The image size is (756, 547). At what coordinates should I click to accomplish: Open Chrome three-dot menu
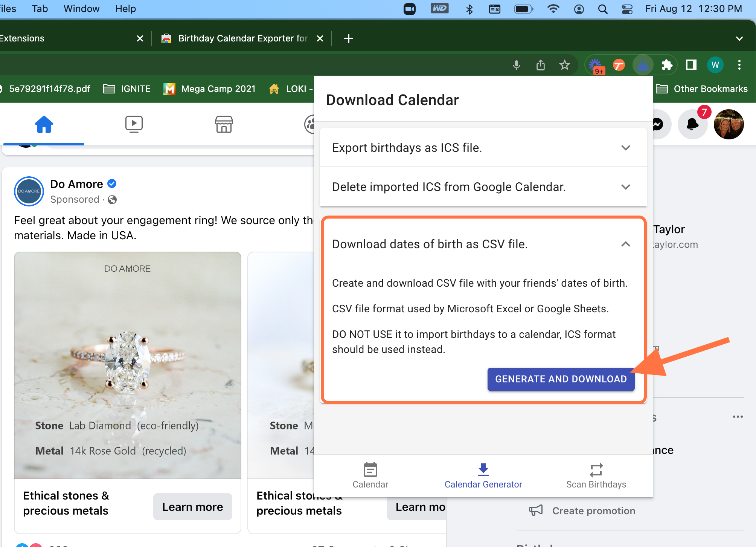point(739,65)
